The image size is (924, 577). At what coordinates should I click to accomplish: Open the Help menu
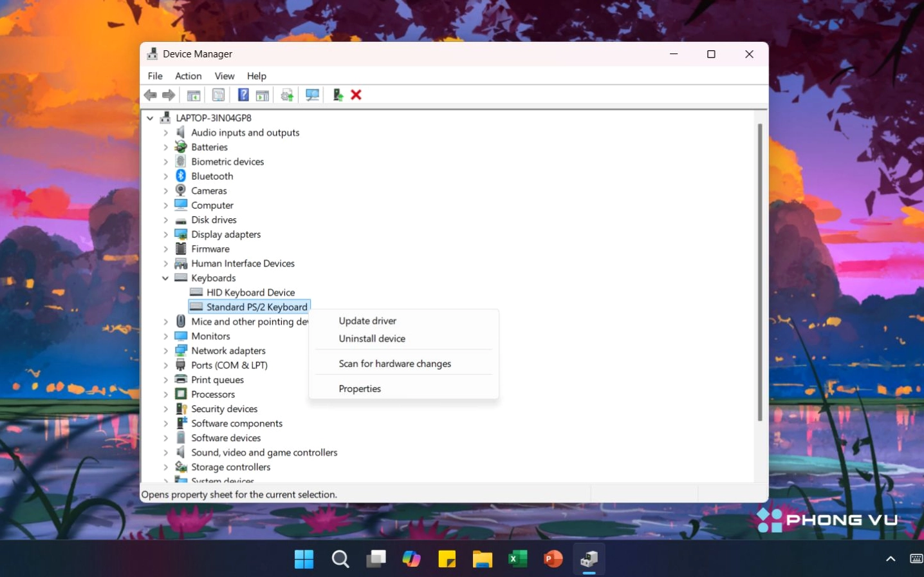pyautogui.click(x=257, y=76)
